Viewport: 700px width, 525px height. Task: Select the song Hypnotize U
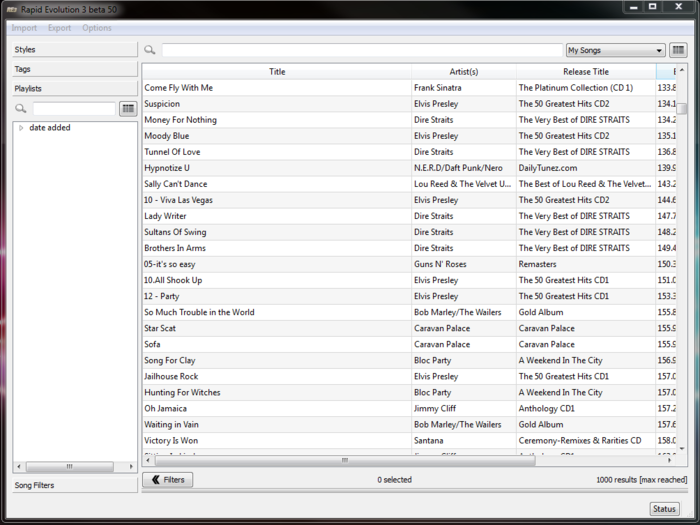tap(277, 168)
